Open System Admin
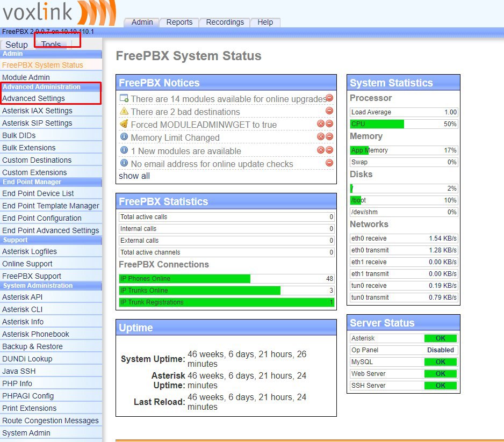504x442 pixels. 51,433
